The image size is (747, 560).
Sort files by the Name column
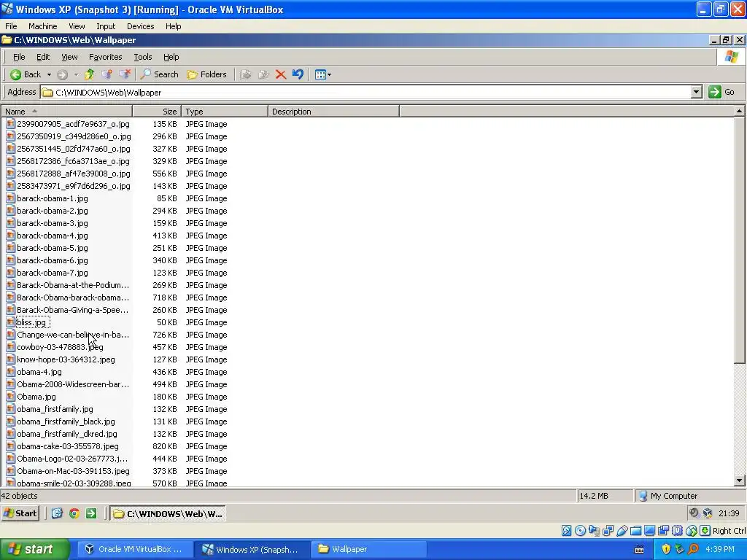coord(66,112)
